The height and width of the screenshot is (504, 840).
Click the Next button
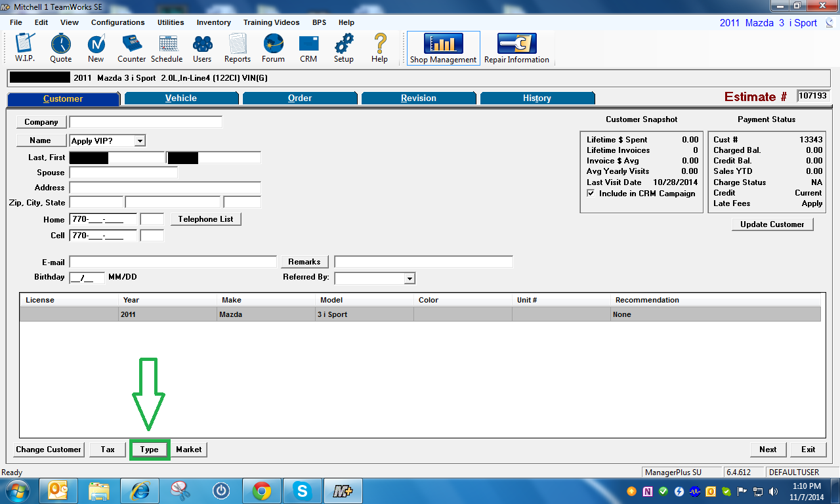tap(768, 450)
